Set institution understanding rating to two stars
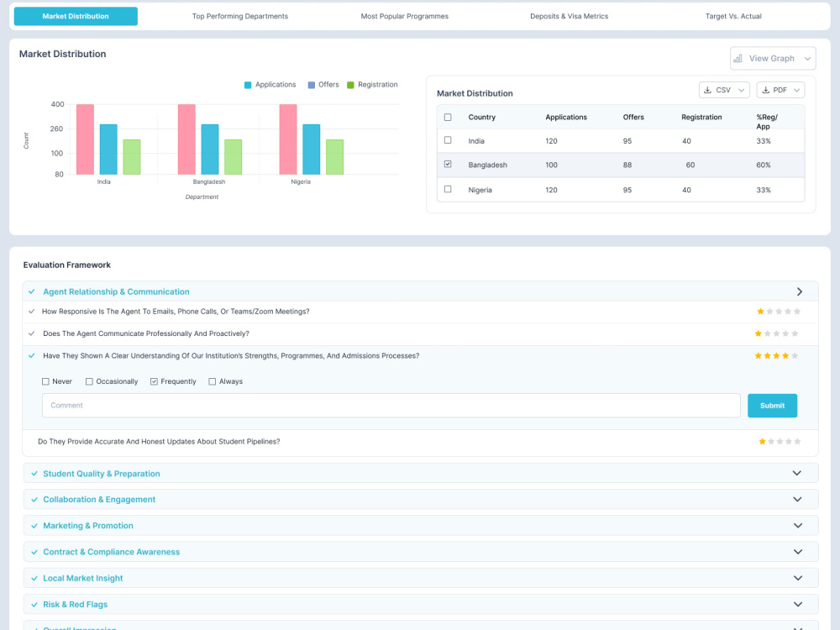840x630 pixels. (x=767, y=355)
